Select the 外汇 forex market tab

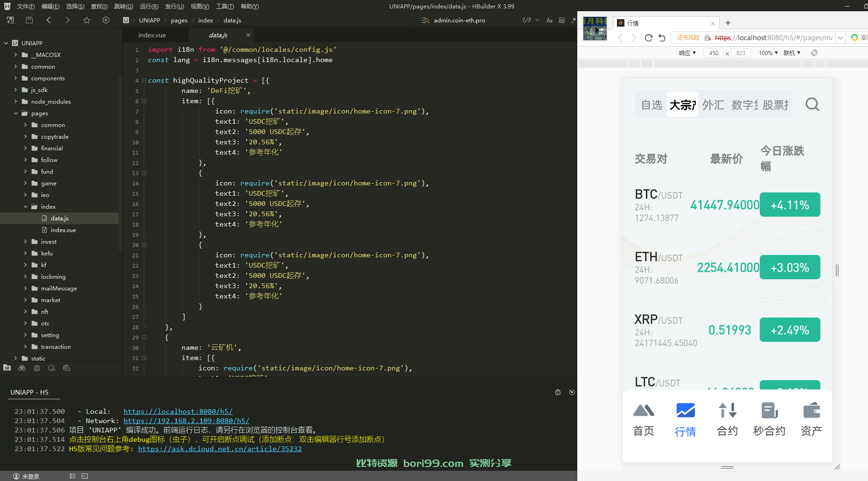[x=714, y=105]
